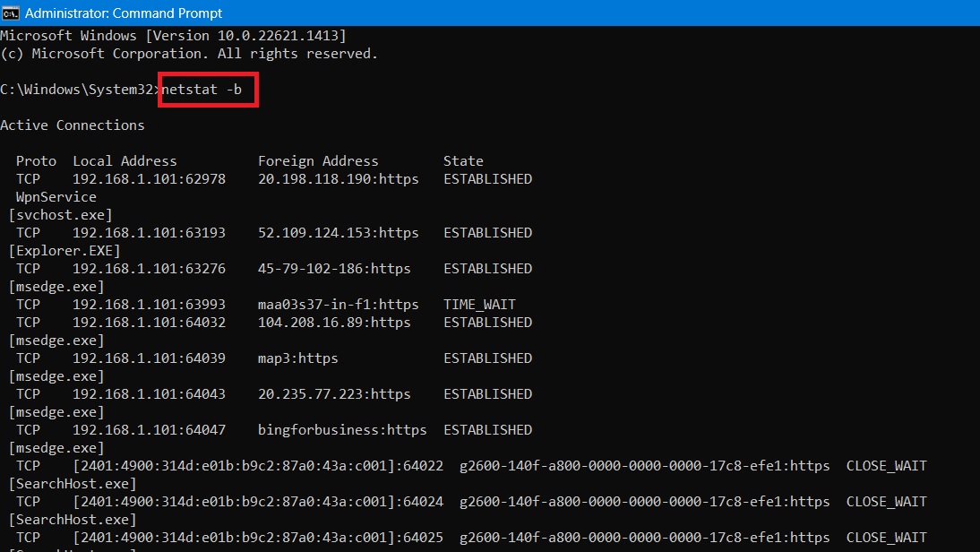Image resolution: width=980 pixels, height=552 pixels.
Task: Click the Foreign Address column header
Action: [x=317, y=160]
